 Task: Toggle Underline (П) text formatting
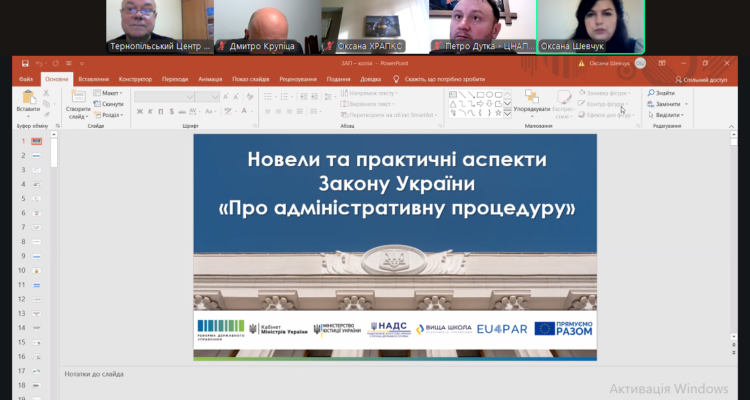pos(161,112)
